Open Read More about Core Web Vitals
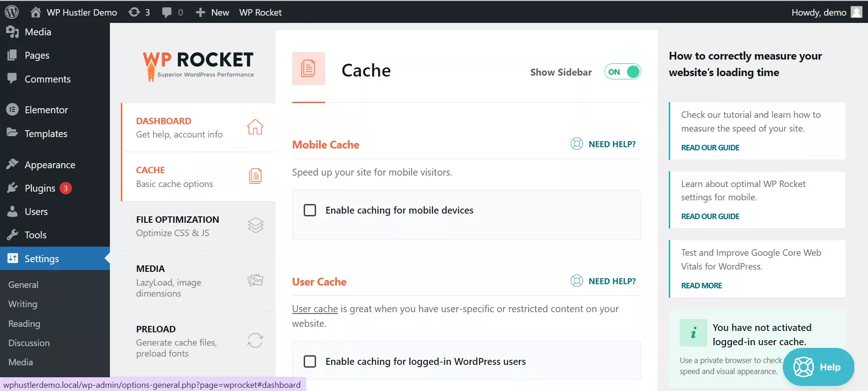Image resolution: width=868 pixels, height=391 pixels. tap(701, 286)
